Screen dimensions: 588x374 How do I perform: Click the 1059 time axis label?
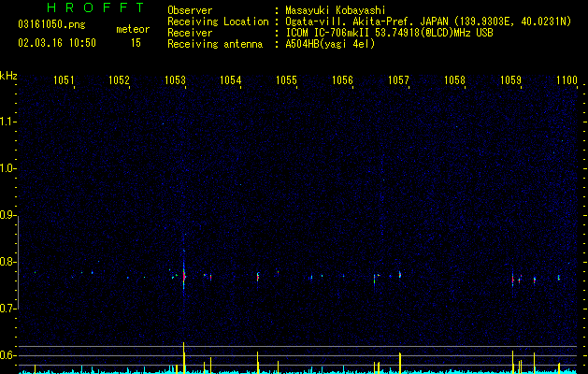pyautogui.click(x=510, y=79)
